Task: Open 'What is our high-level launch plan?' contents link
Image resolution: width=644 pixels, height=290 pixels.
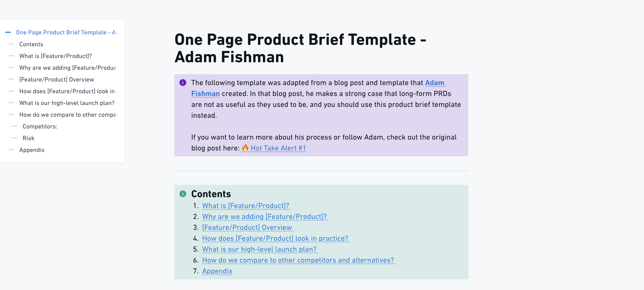Action: pyautogui.click(x=259, y=249)
